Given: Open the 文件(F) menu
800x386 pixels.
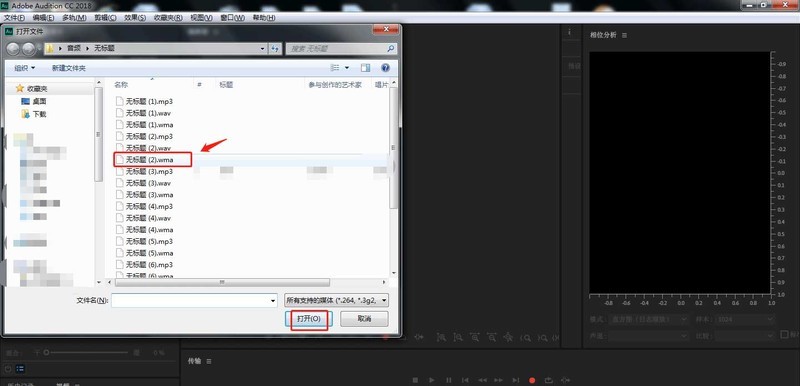Looking at the screenshot, I should 15,17.
